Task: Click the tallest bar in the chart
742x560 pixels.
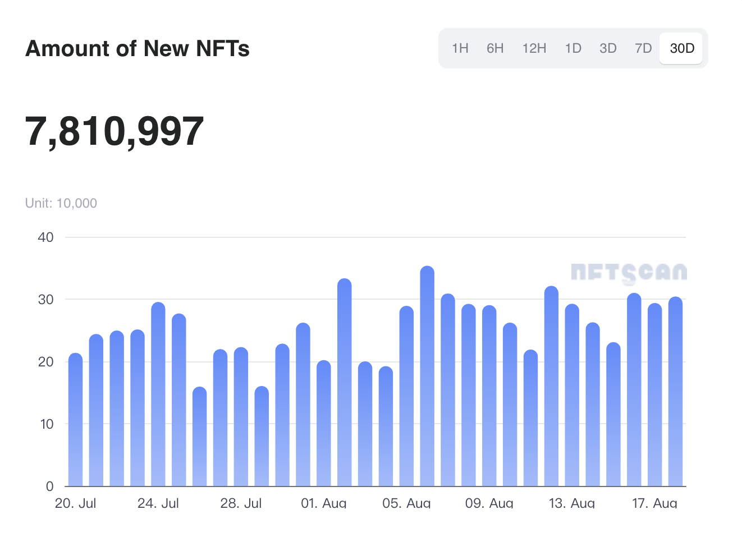Action: click(x=427, y=376)
